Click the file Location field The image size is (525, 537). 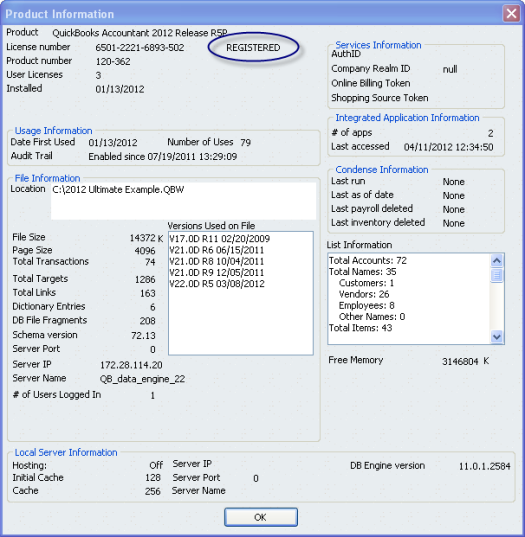point(183,201)
